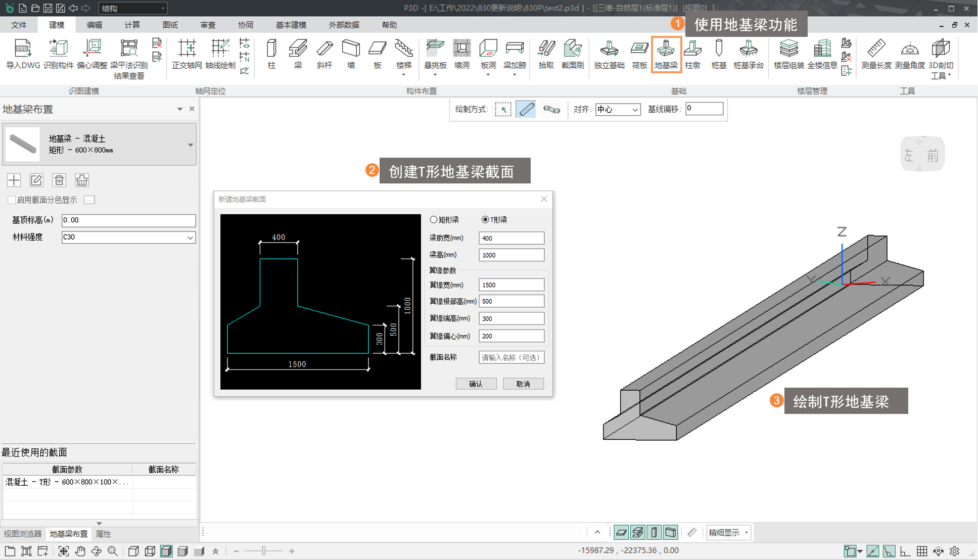Switch to the 属性 panel tab
Screen dimensions: 978x560
103,534
